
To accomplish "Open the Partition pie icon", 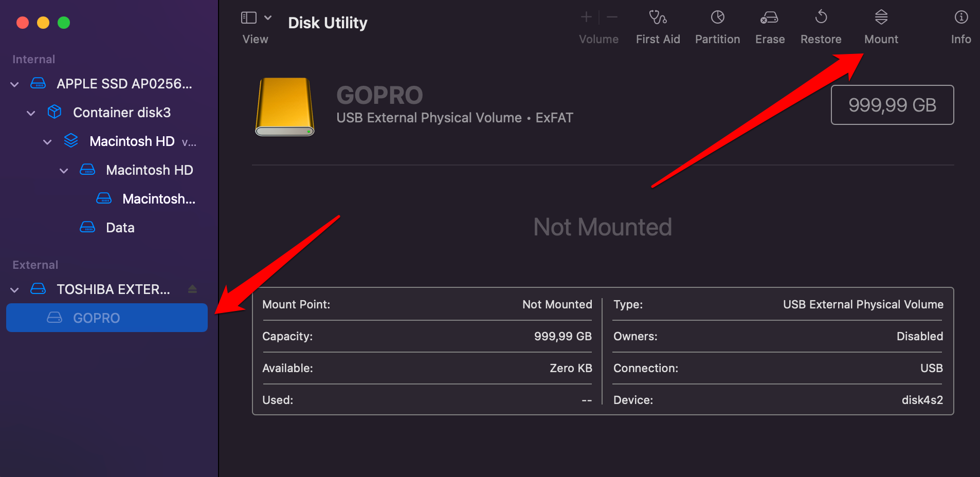I will click(718, 17).
